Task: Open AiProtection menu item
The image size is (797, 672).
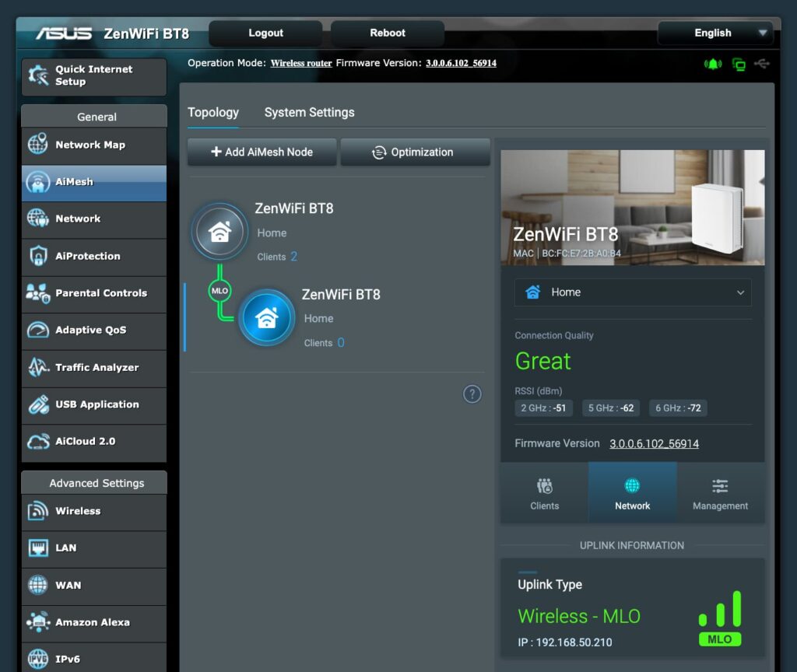Action: (94, 256)
